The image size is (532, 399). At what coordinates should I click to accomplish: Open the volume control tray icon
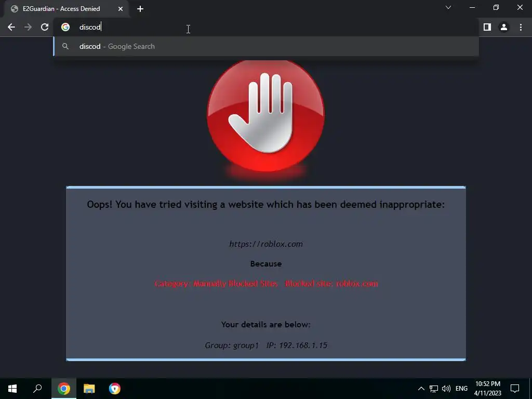pos(446,389)
